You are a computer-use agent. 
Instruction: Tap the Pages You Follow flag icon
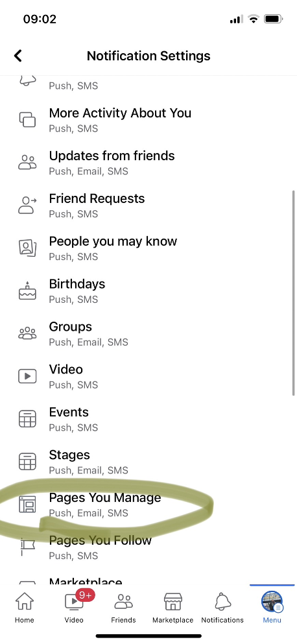point(27,547)
